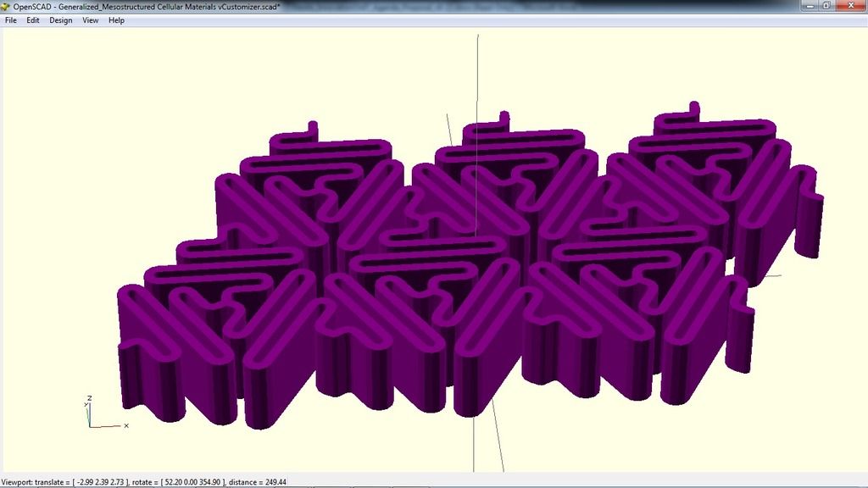The height and width of the screenshot is (488, 868).
Task: Open the Edit menu
Action: click(33, 20)
